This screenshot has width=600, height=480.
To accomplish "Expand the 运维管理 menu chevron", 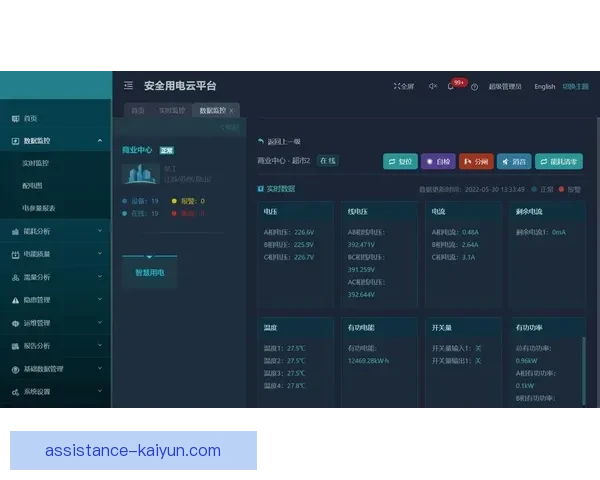I will coord(100,322).
